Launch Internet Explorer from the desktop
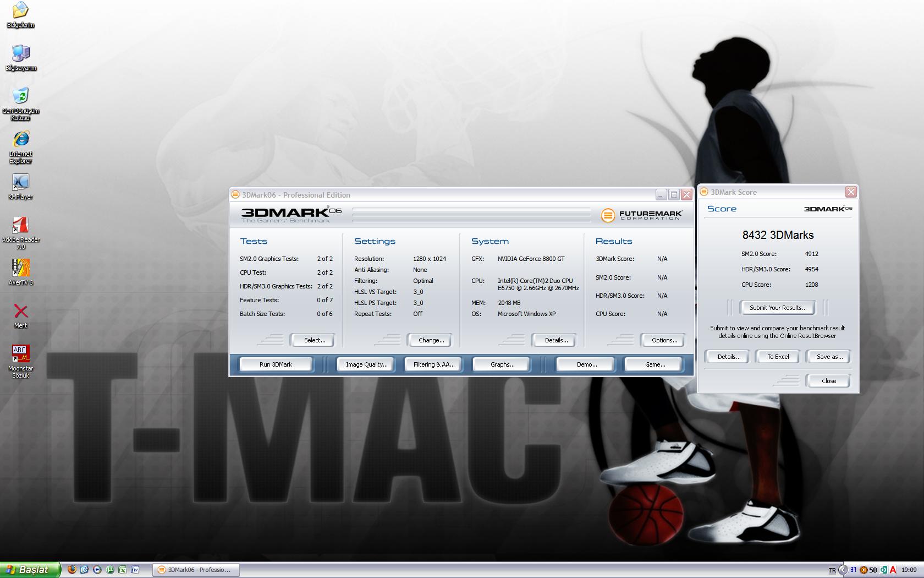This screenshot has height=578, width=924. coord(20,147)
